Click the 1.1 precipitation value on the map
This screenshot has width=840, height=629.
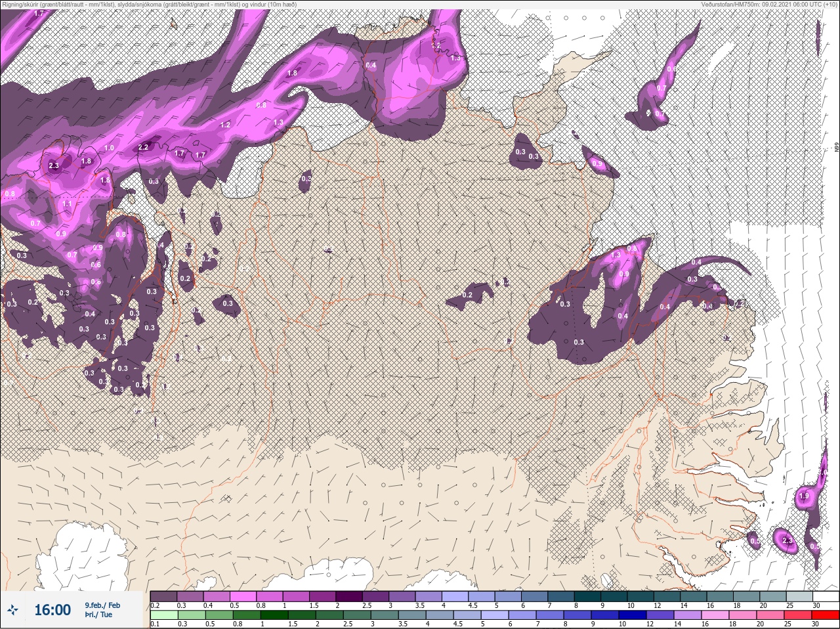67,204
